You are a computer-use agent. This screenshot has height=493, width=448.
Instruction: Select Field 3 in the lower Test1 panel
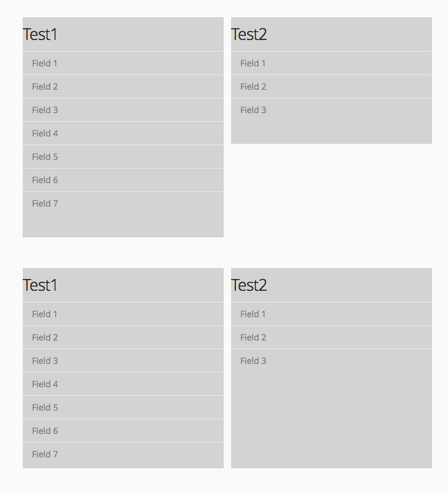[x=123, y=361]
